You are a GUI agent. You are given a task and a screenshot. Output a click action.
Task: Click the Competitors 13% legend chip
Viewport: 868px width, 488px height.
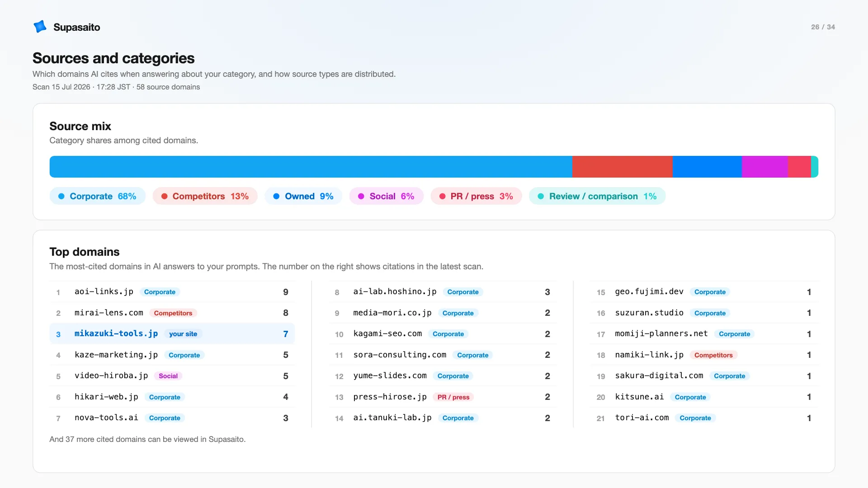(205, 196)
